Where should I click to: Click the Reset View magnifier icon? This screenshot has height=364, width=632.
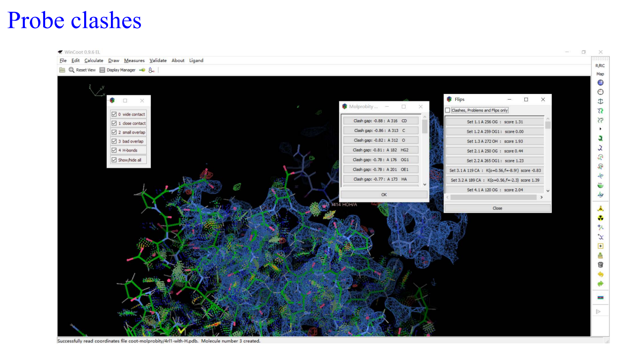(71, 70)
